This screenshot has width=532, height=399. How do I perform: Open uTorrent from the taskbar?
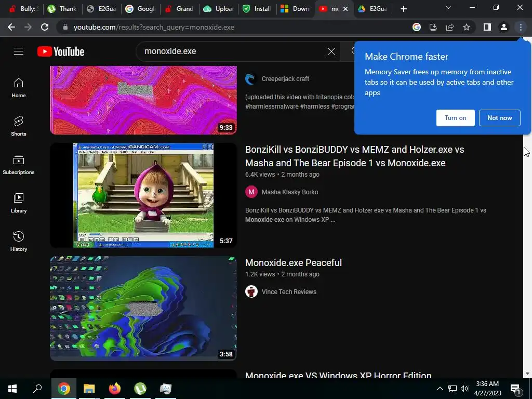click(140, 389)
